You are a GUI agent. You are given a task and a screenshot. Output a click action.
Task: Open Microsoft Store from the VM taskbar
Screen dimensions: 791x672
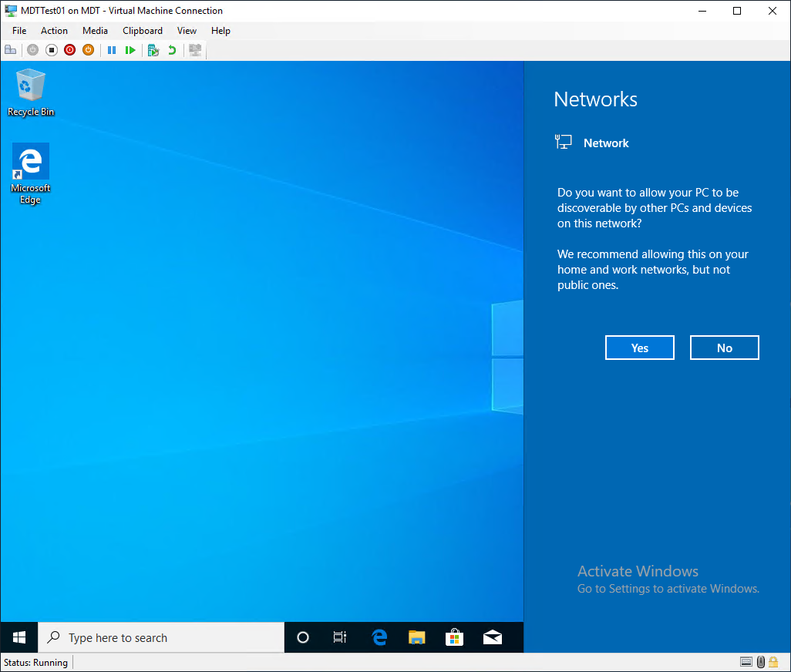point(455,637)
